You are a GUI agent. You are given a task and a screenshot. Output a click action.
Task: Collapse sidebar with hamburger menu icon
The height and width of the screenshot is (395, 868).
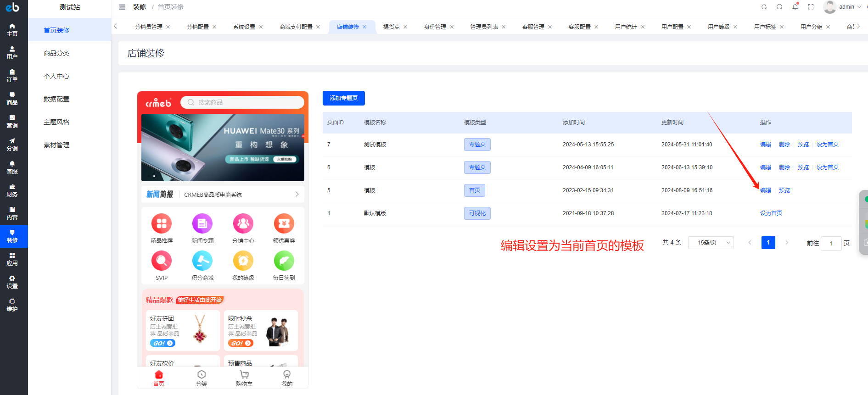coord(122,7)
